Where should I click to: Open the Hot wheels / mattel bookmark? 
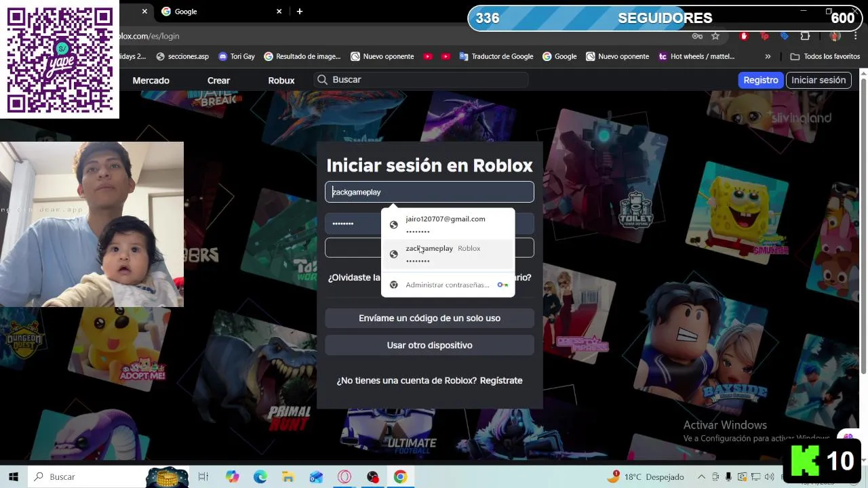(x=696, y=56)
